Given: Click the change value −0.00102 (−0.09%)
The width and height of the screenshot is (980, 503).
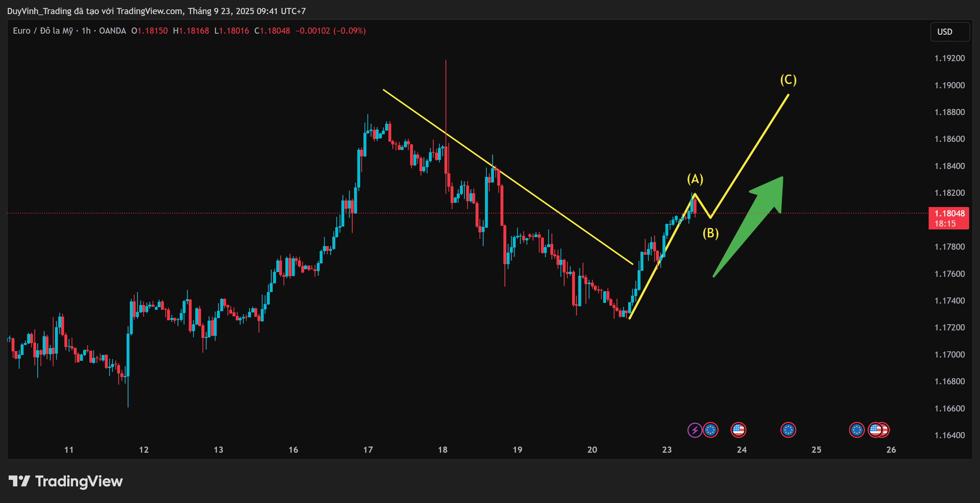Looking at the screenshot, I should point(331,31).
